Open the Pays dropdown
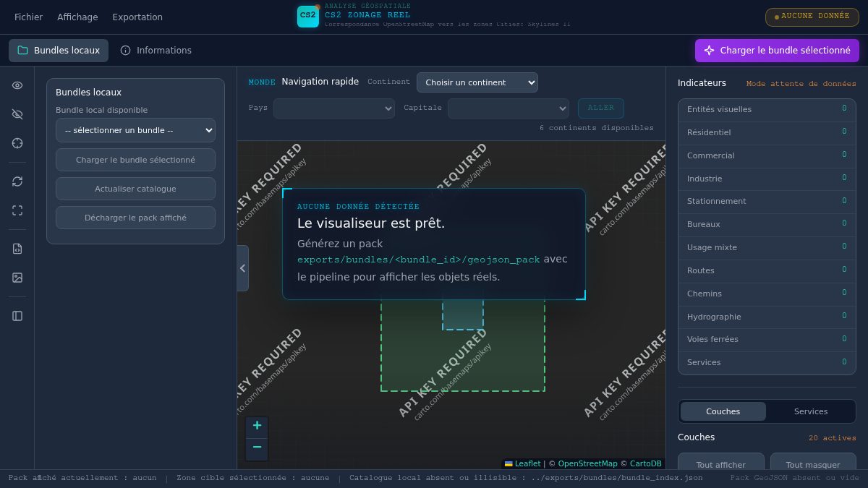Screen dimensions: 868x488 click(x=334, y=108)
